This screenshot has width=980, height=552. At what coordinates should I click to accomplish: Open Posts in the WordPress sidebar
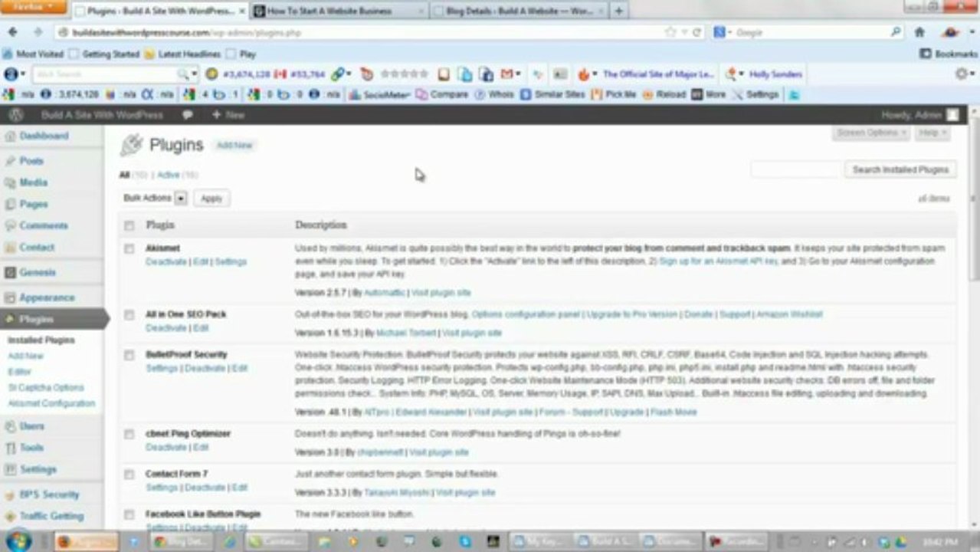coord(31,161)
